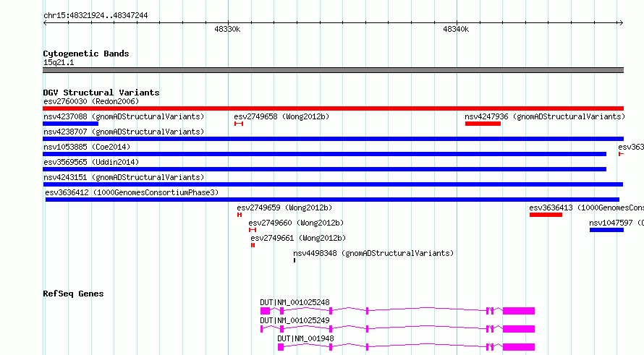Click the nsv1053885 (Coe2014) blue bar
Image resolution: width=644 pixels, height=355 pixels.
tap(324, 154)
